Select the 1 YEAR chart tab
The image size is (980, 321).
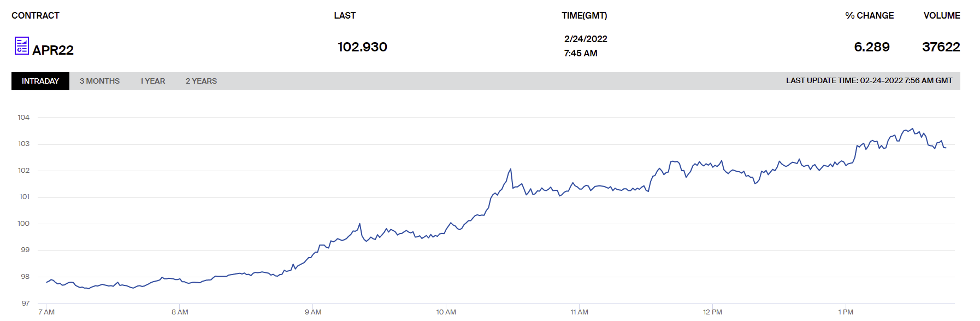pyautogui.click(x=152, y=81)
